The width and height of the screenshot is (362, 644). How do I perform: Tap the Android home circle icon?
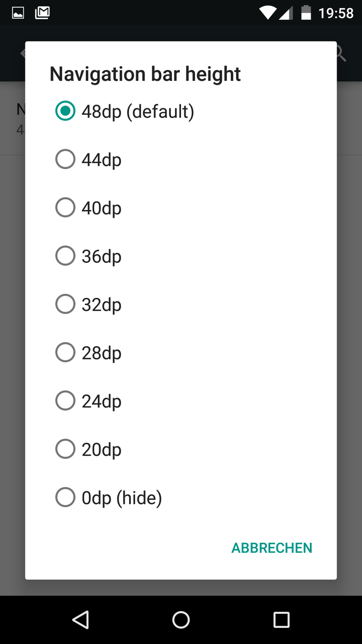[x=181, y=620]
